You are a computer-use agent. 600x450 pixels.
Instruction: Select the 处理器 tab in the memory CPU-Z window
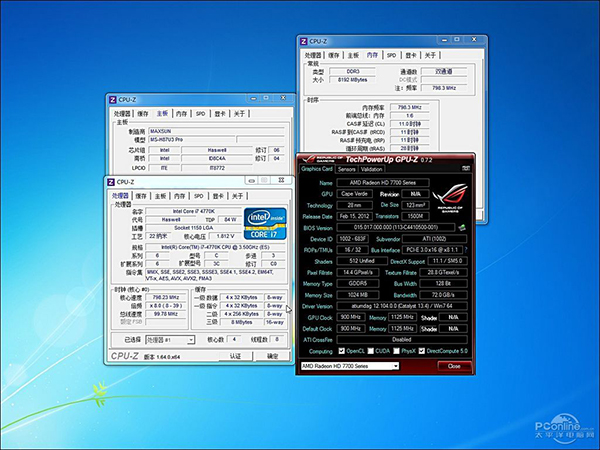[313, 55]
